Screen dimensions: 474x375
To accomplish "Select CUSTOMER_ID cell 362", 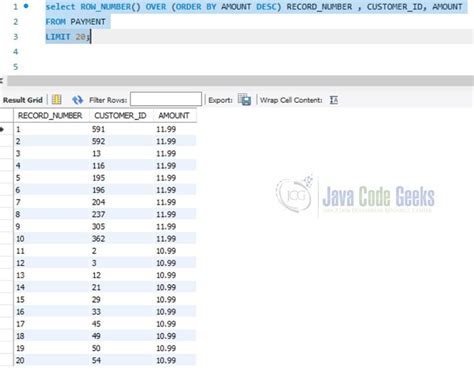I will click(121, 239).
